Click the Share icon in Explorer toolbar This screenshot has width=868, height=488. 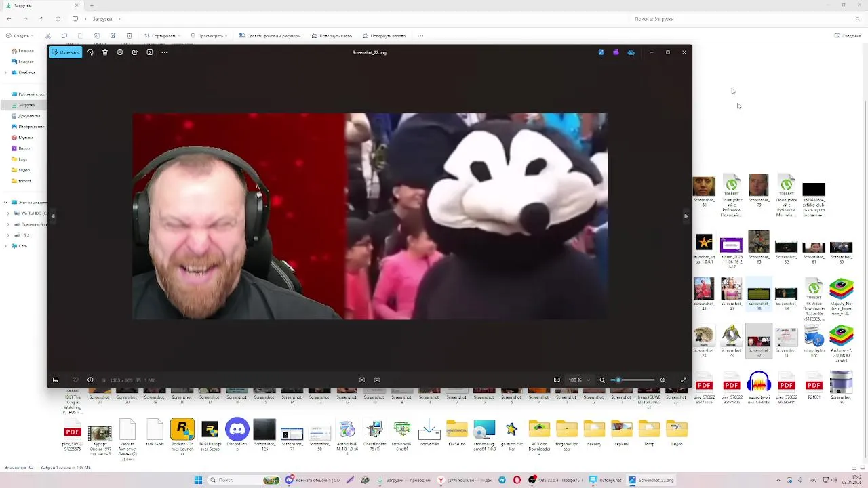click(113, 36)
